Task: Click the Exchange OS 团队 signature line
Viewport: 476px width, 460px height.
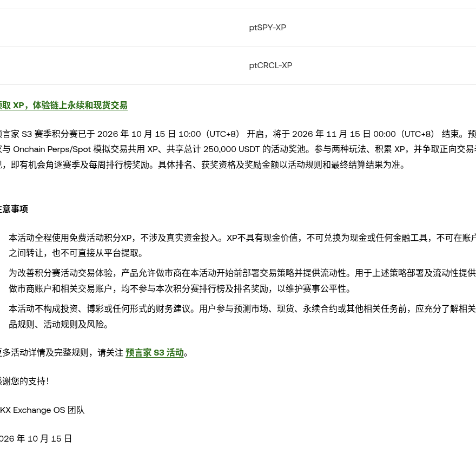Action: tap(42, 410)
